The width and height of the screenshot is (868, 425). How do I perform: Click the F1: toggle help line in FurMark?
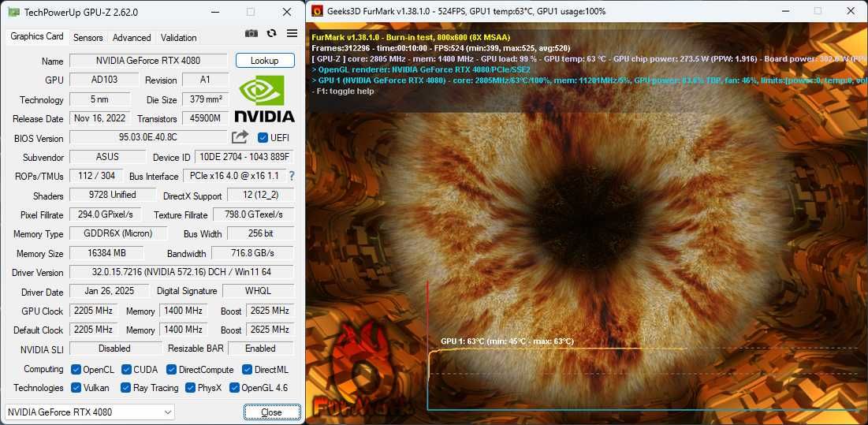343,91
